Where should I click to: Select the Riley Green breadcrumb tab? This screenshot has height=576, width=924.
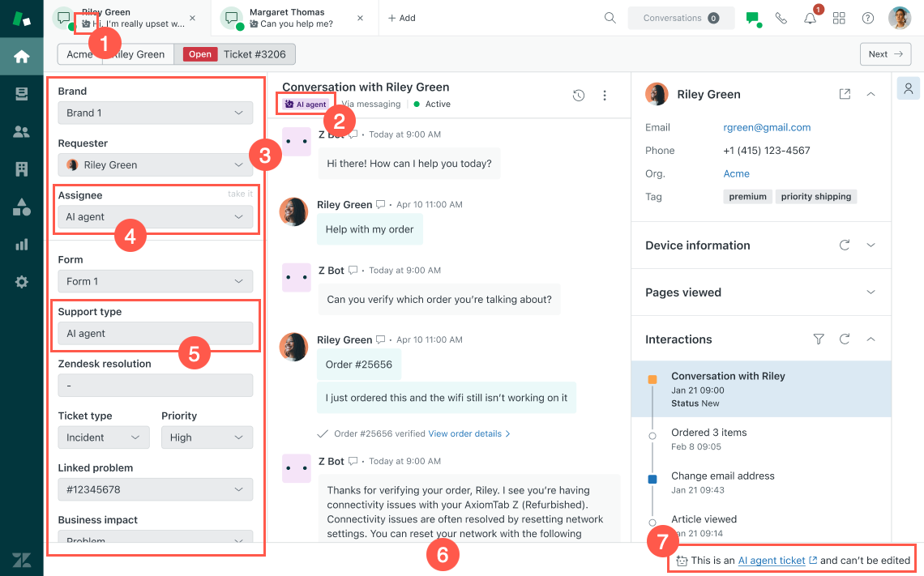click(138, 54)
